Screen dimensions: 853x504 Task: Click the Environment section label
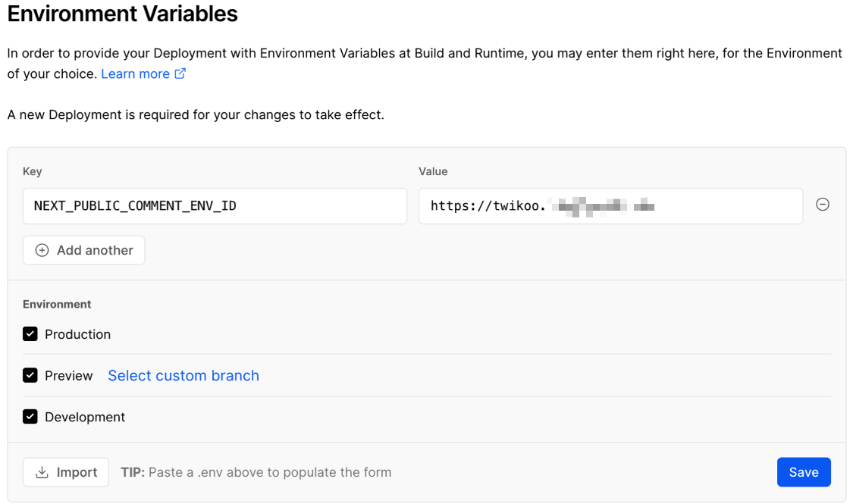coord(57,304)
